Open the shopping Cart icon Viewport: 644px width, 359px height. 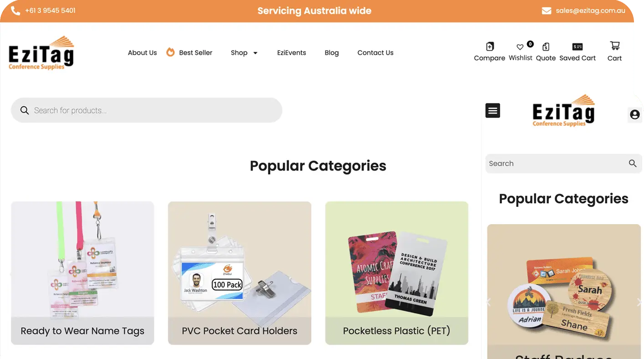615,46
